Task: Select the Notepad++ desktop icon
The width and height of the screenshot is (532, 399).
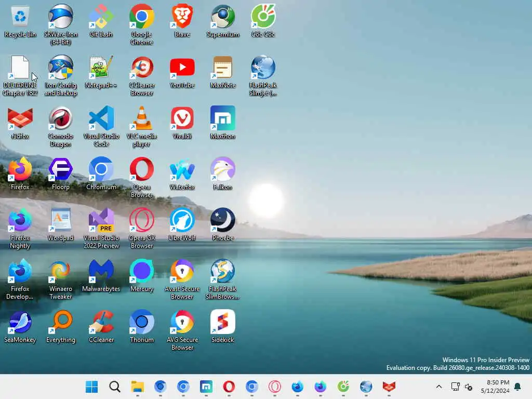Action: click(101, 72)
